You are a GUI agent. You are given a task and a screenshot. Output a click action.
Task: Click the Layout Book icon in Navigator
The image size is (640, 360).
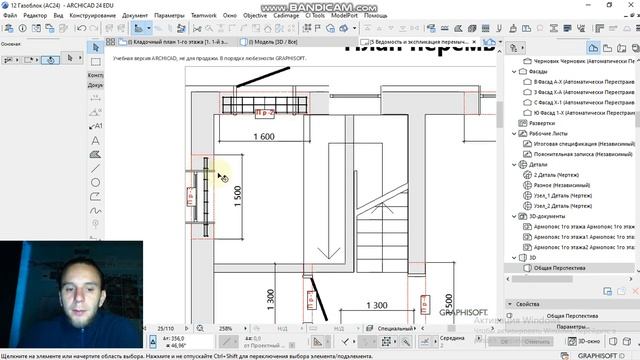pos(622,48)
